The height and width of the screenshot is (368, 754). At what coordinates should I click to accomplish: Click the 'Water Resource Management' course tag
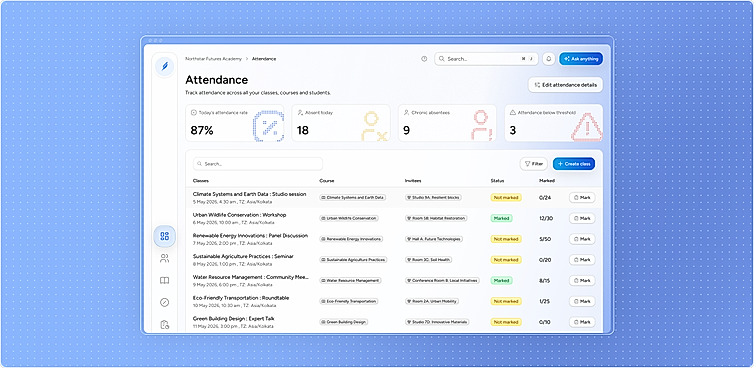click(x=350, y=280)
